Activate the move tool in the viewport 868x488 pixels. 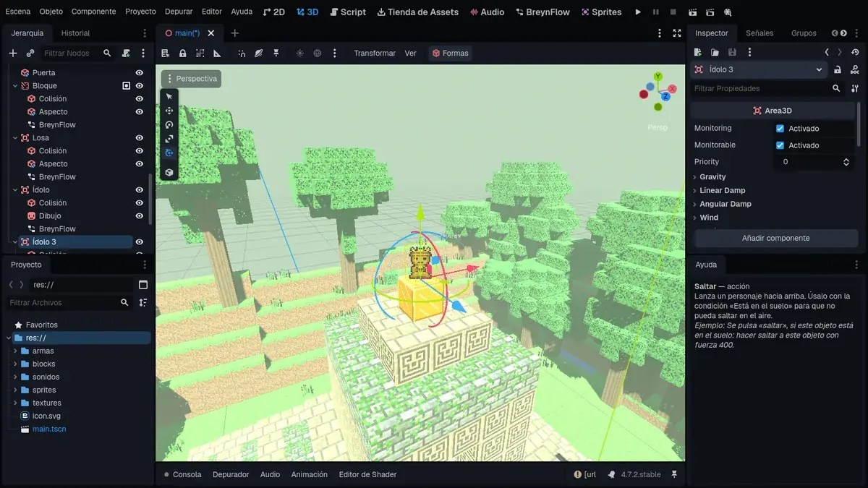(x=169, y=111)
